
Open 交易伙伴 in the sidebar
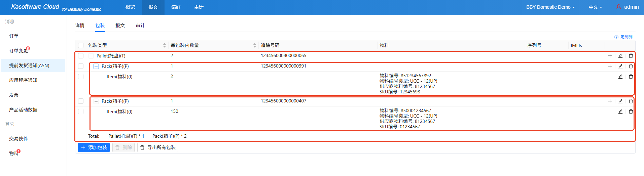point(33,139)
